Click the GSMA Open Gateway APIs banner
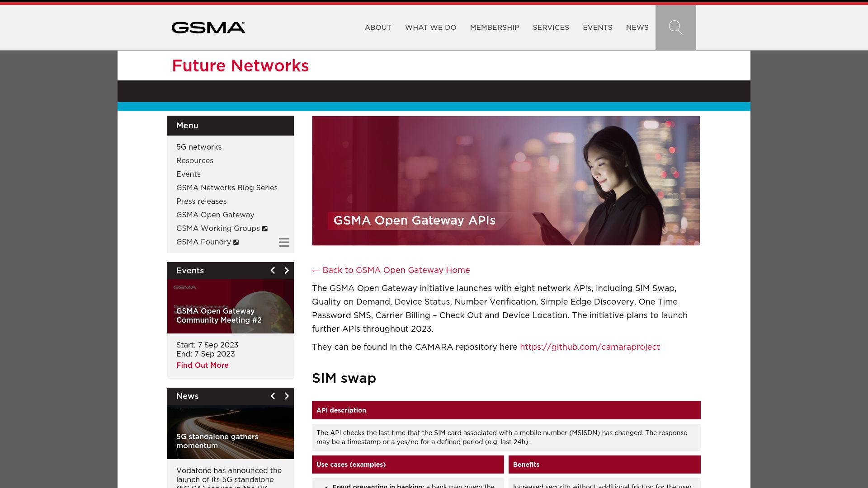Screen dimensions: 868x488 point(506,181)
